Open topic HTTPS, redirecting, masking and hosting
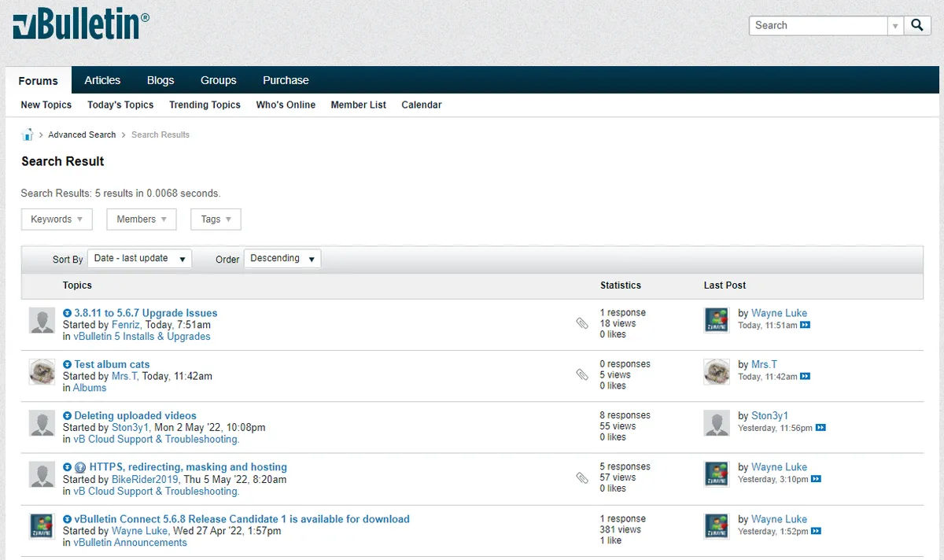This screenshot has height=560, width=944. pos(188,467)
